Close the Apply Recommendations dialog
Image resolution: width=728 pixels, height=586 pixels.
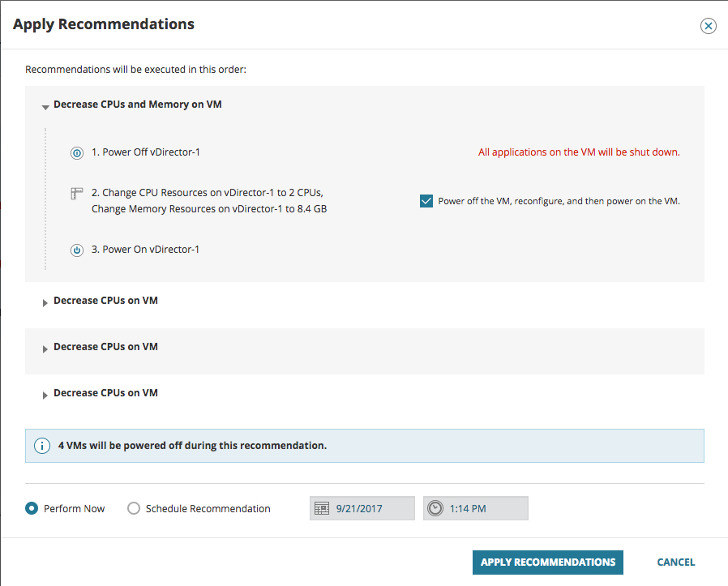[x=709, y=26]
